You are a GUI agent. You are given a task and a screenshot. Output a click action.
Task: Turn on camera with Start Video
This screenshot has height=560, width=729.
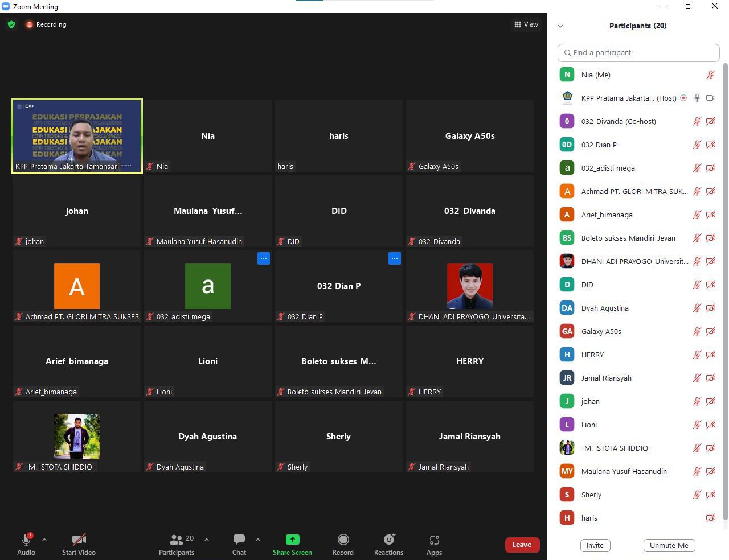(x=79, y=540)
